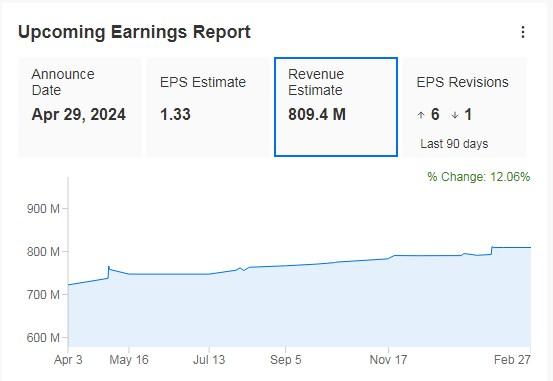Image resolution: width=553 pixels, height=381 pixels.
Task: Click the Last 90 days text
Action: click(x=454, y=144)
